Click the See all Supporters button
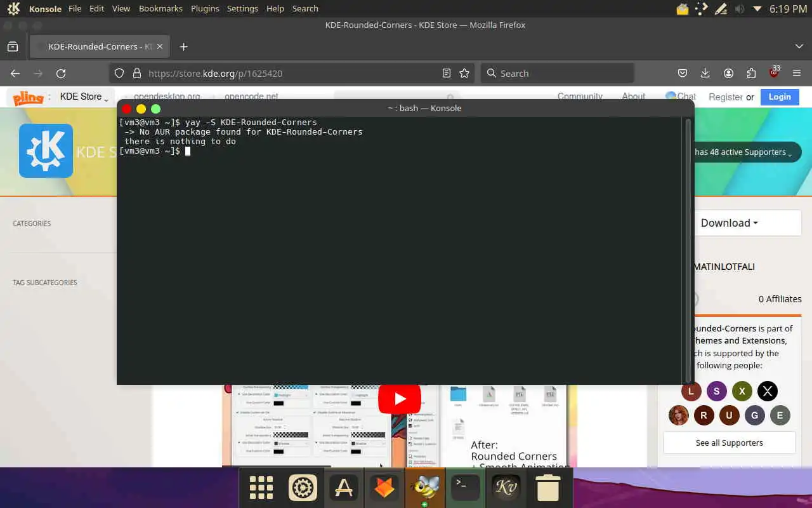812x508 pixels. pos(730,443)
